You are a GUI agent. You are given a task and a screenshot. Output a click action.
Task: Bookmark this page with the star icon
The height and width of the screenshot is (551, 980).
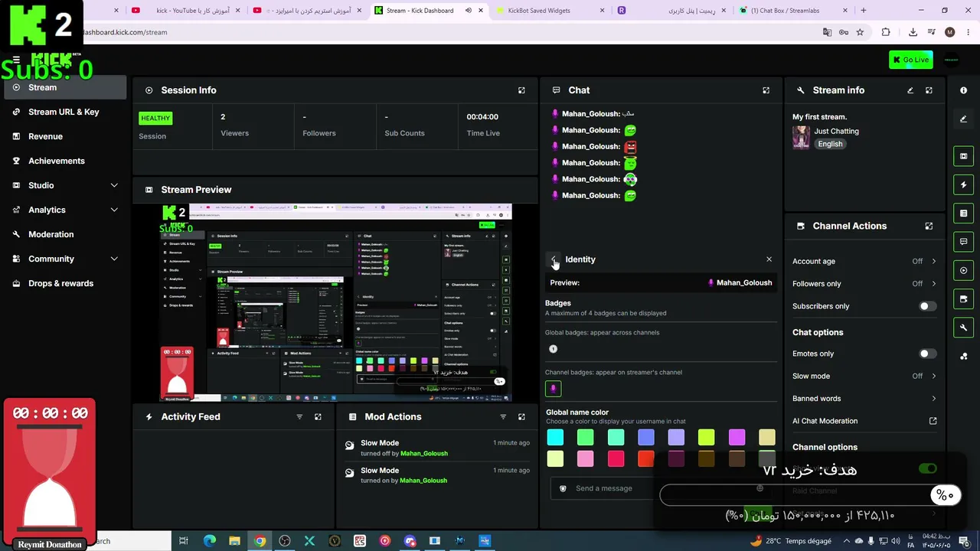(x=860, y=32)
